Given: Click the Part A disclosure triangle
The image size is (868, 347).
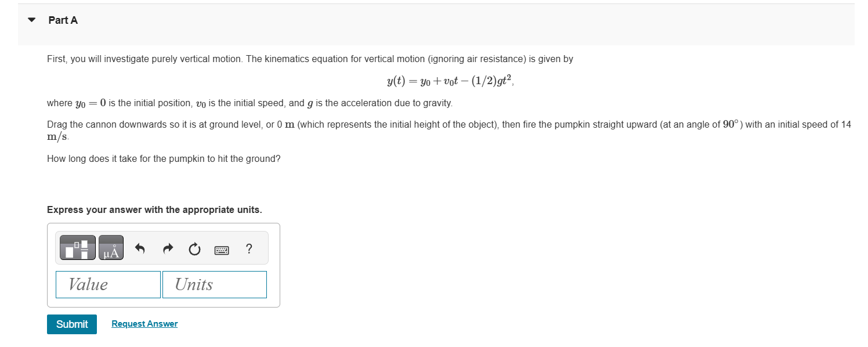Looking at the screenshot, I should (31, 19).
